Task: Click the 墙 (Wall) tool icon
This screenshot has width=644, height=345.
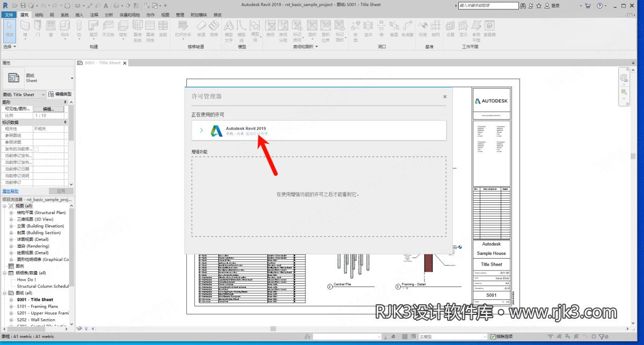Action: 25,26
